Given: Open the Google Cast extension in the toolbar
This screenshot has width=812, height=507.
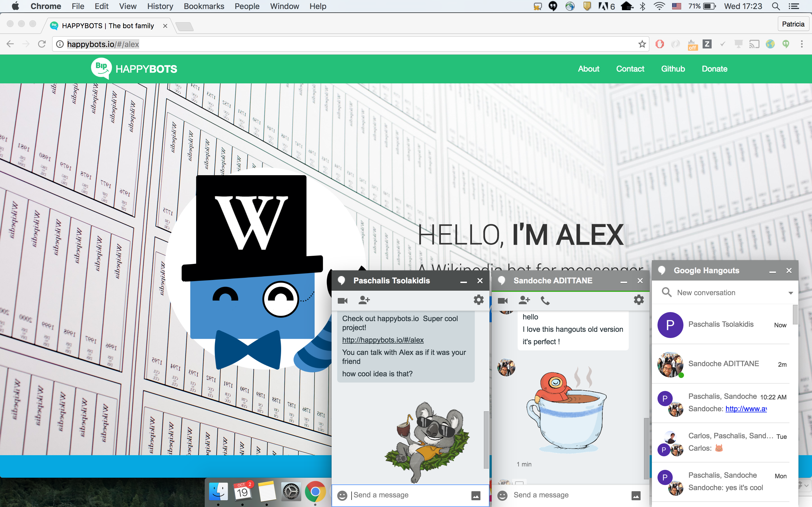Looking at the screenshot, I should 754,44.
